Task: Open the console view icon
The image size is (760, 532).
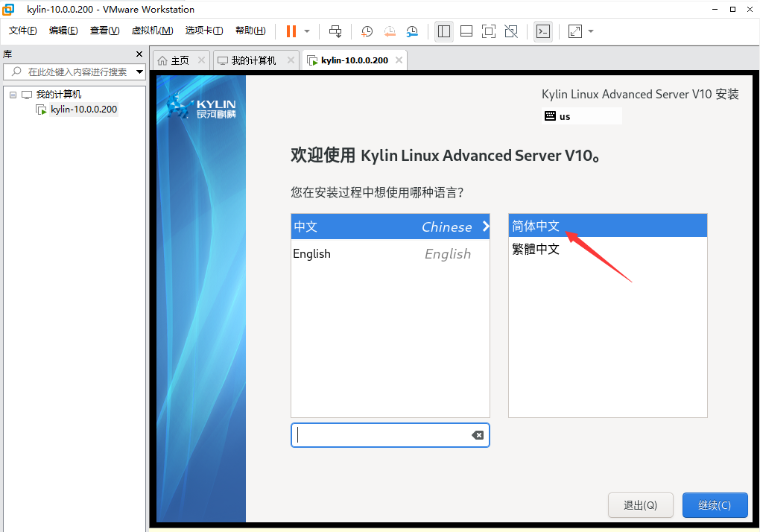Action: [x=543, y=31]
